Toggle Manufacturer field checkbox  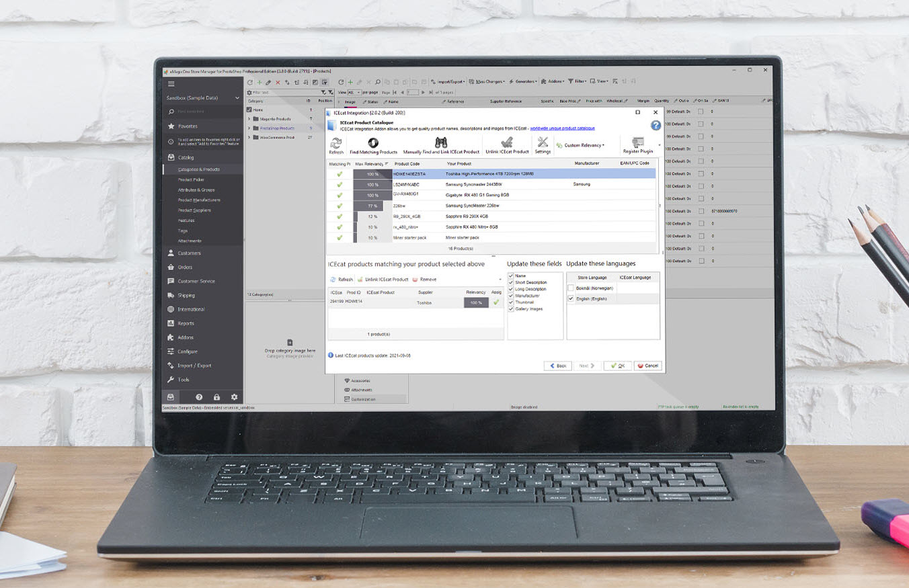tap(511, 296)
